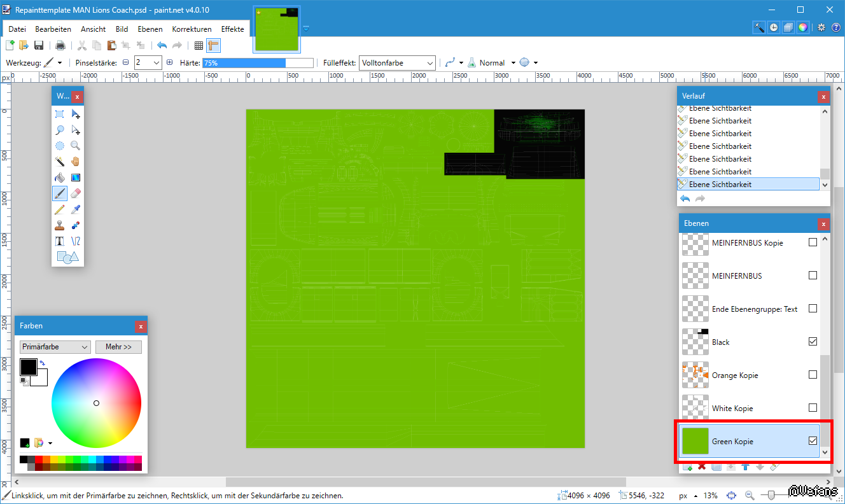Choose the Text tool
The height and width of the screenshot is (504, 845).
(x=59, y=241)
